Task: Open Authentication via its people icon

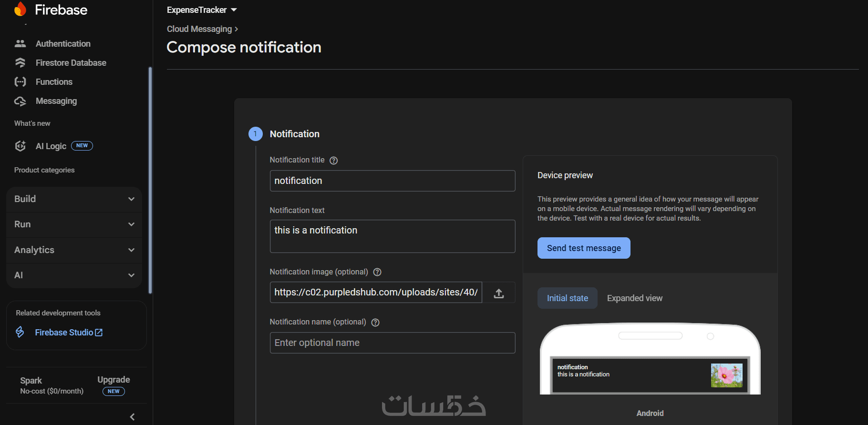Action: [x=20, y=44]
